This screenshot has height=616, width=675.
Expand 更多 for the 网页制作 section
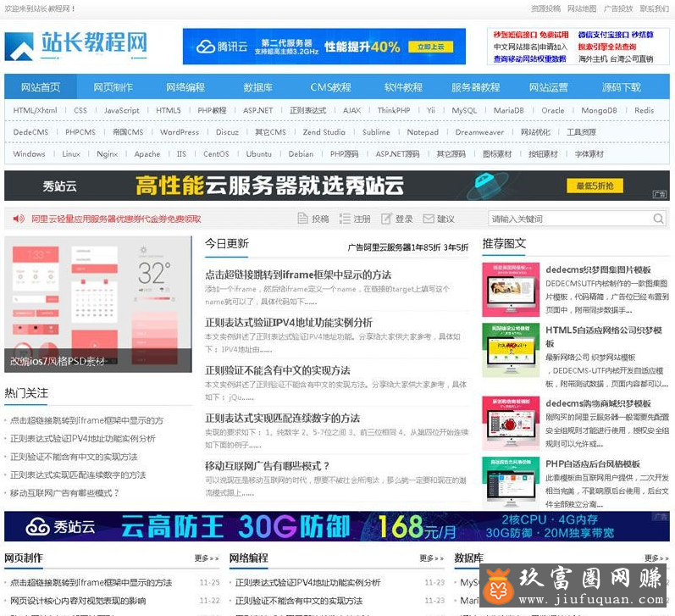[x=207, y=558]
